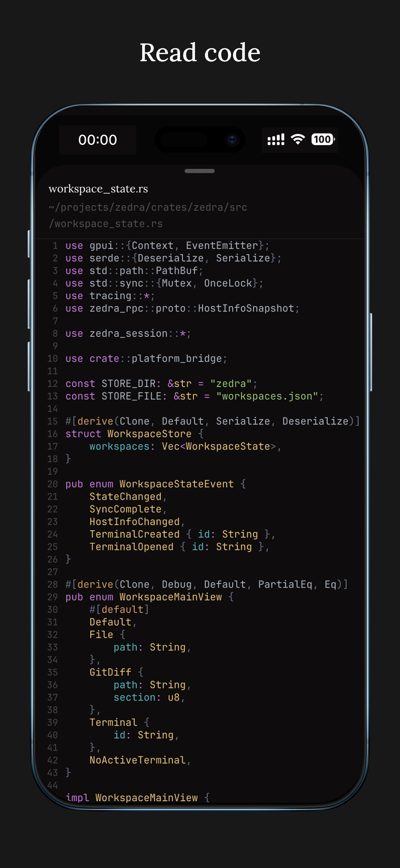
Task: Click the NoActiveTerminal variant
Action: click(x=137, y=760)
